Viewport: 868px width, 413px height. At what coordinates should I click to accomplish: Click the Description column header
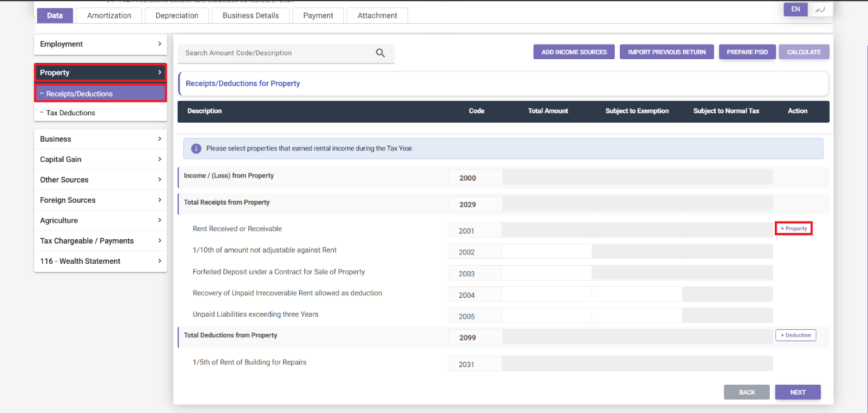point(205,111)
